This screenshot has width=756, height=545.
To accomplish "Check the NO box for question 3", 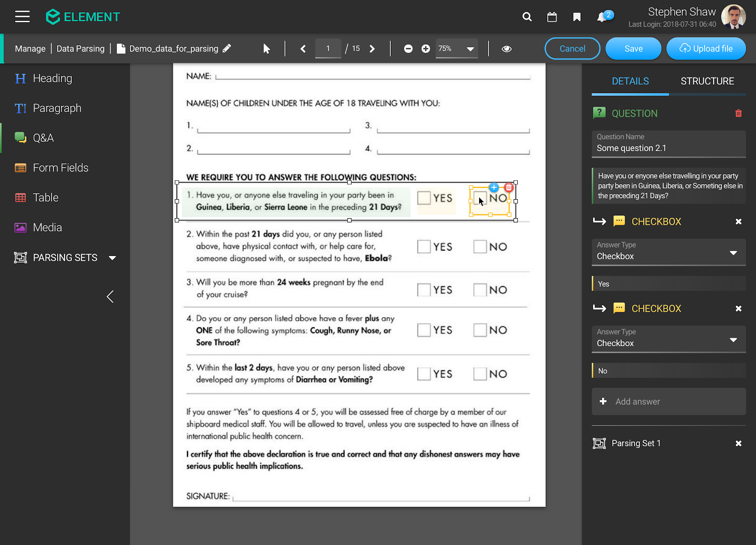I will (480, 290).
